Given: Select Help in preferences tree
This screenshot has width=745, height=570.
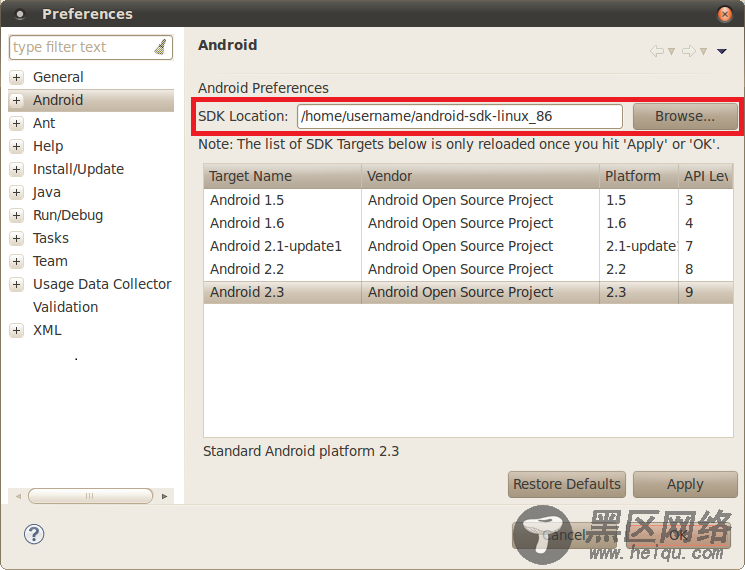Looking at the screenshot, I should (x=48, y=146).
